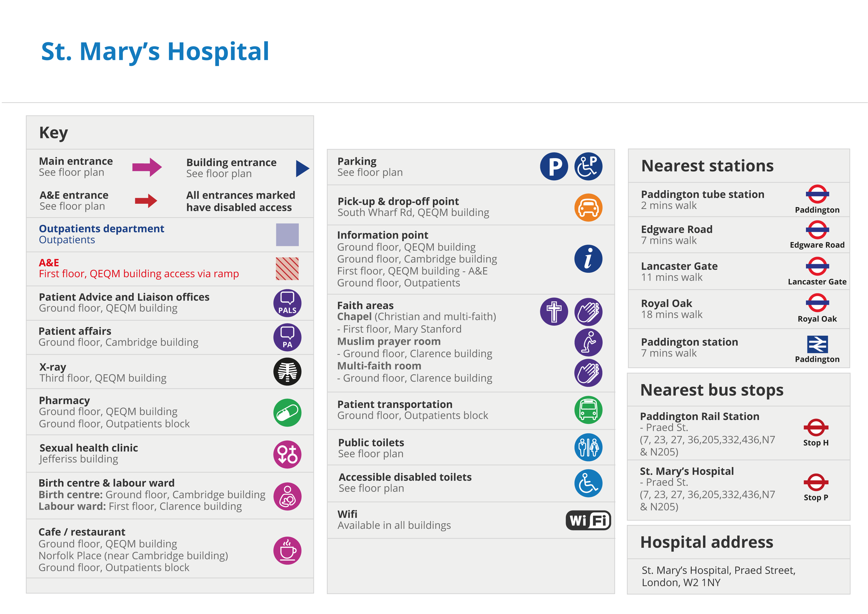Click the Chapel cross icon
Screen dimensions: 868x614
tap(554, 312)
